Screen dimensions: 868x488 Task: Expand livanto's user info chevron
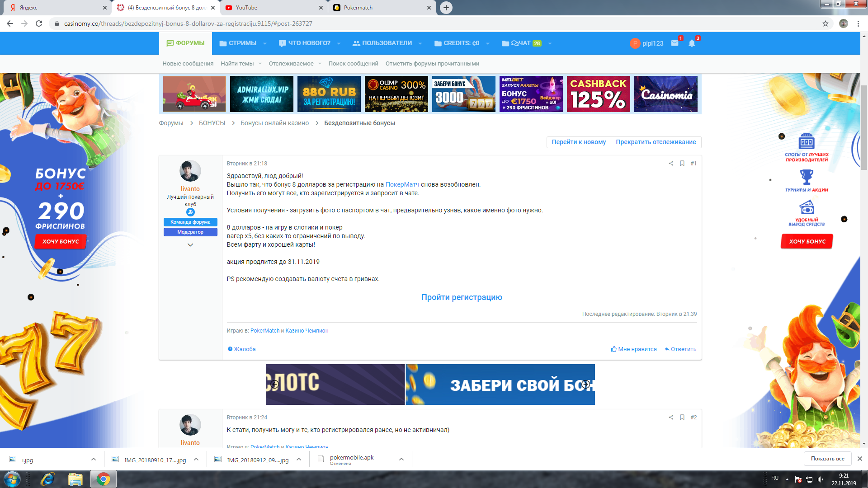tap(190, 245)
